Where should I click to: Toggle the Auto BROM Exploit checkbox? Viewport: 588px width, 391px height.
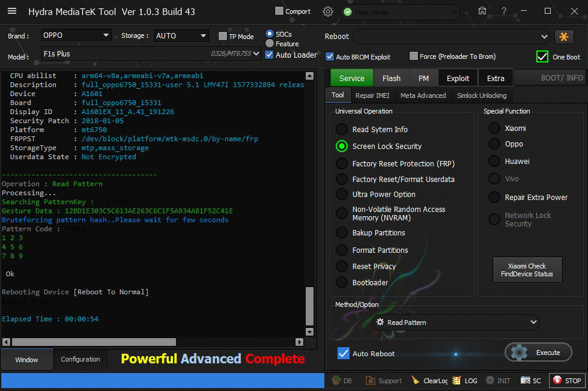tap(330, 56)
